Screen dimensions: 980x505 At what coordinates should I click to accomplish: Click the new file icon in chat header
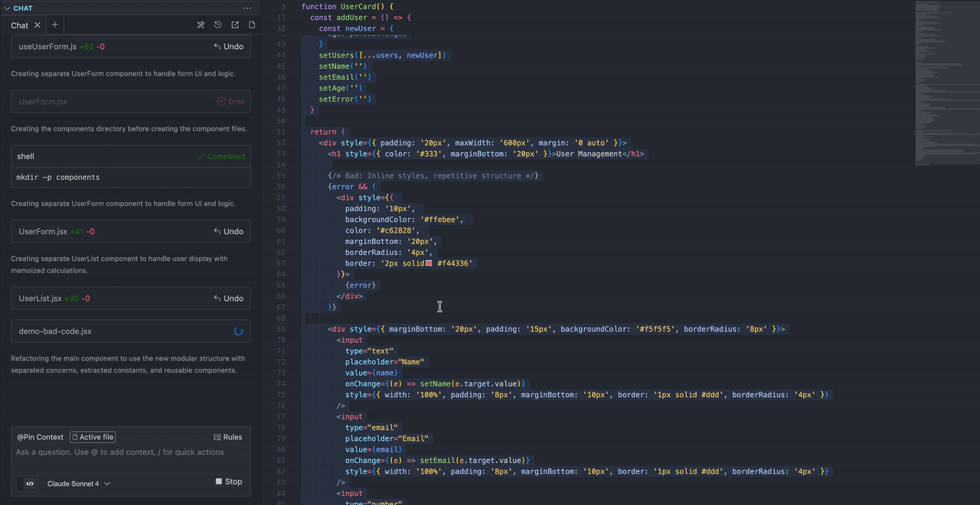[x=252, y=25]
